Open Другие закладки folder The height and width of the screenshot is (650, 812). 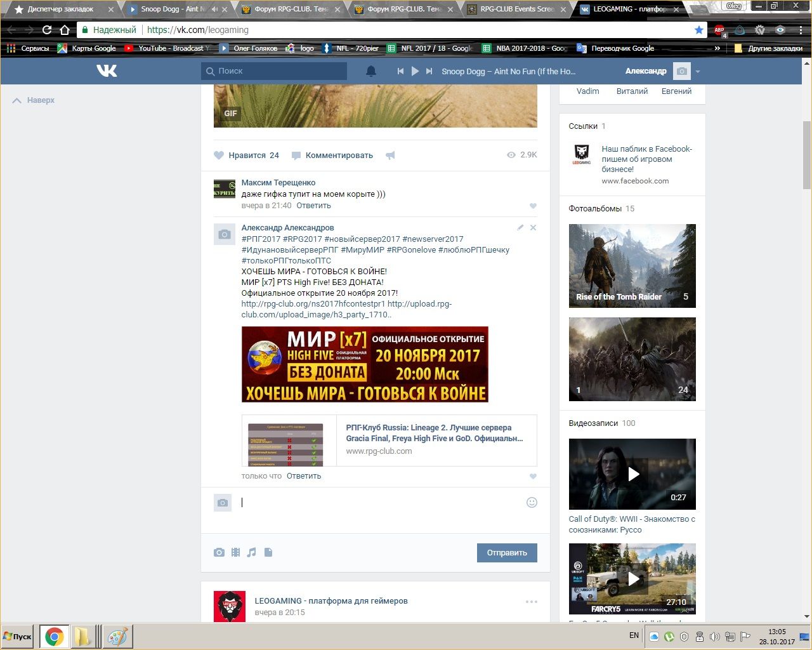click(768, 48)
